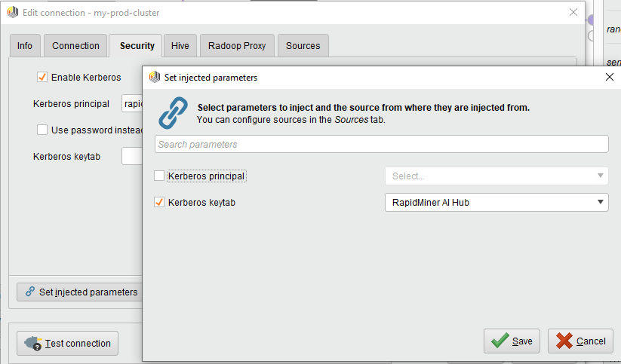Click the green checkmark Save icon

[x=499, y=341]
